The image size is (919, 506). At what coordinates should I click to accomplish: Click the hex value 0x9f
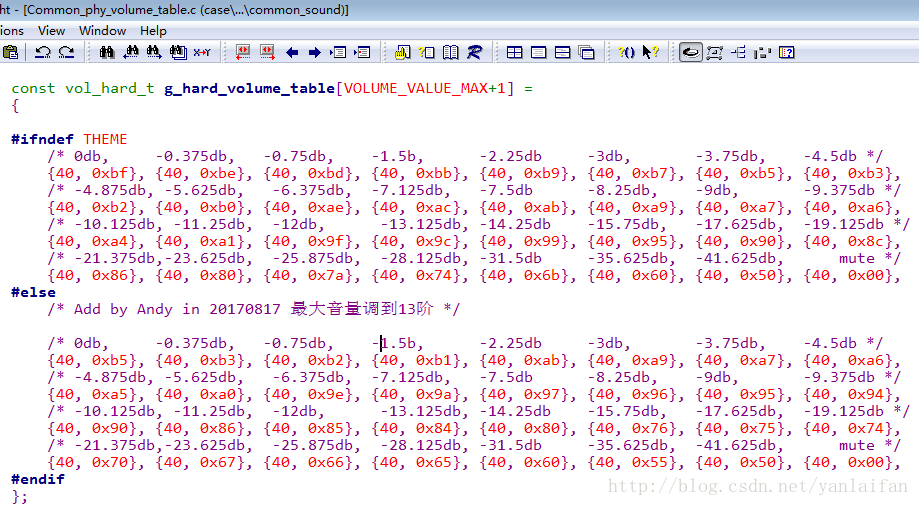pyautogui.click(x=326, y=242)
